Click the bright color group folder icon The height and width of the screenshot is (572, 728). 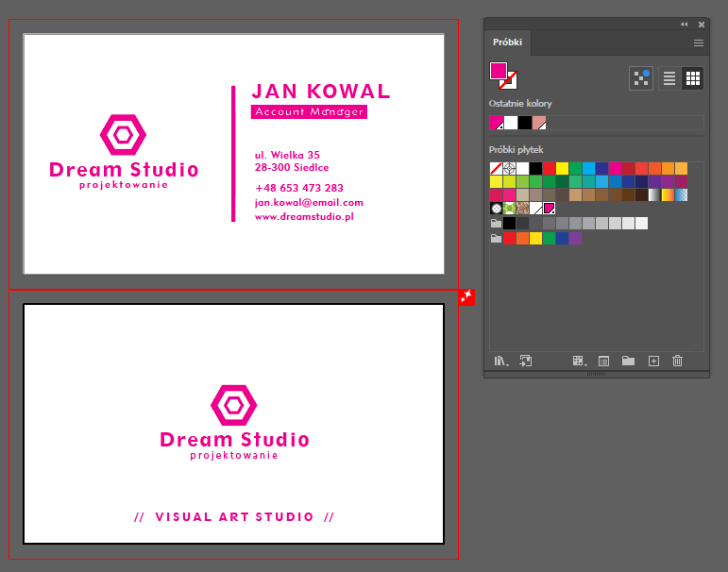pos(496,239)
